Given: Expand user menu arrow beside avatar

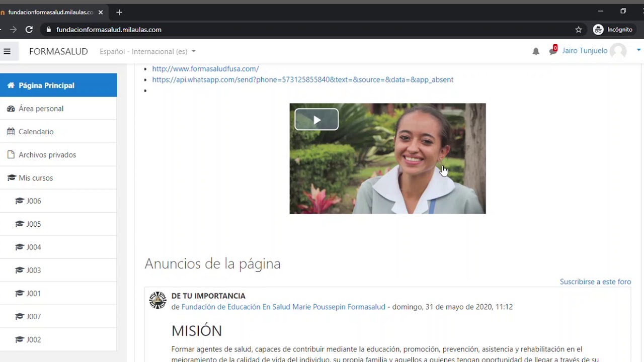Looking at the screenshot, I should pos(639,50).
